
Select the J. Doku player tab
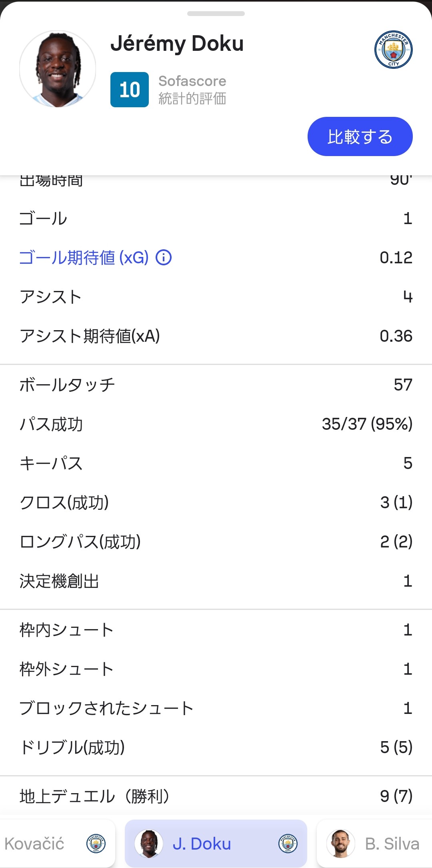click(216, 844)
